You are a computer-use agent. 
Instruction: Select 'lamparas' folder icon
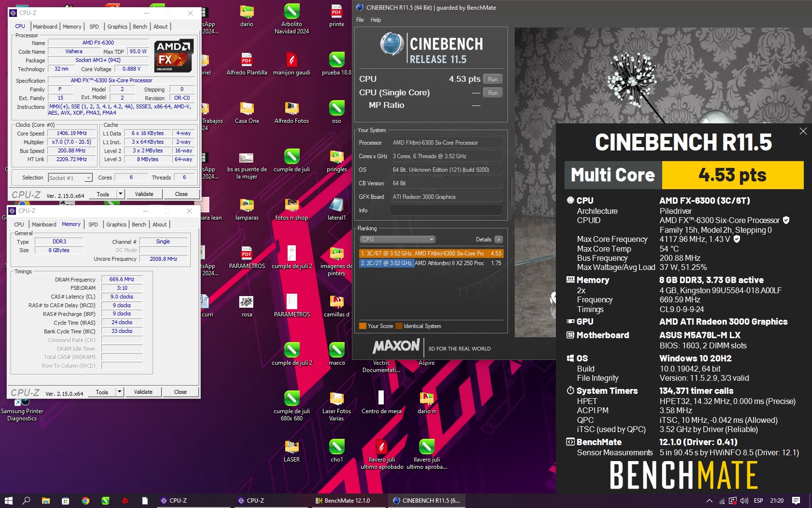click(x=247, y=209)
